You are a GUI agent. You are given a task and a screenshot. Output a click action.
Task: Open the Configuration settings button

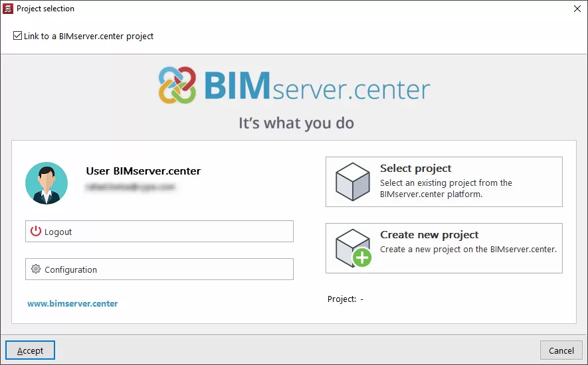tap(159, 269)
